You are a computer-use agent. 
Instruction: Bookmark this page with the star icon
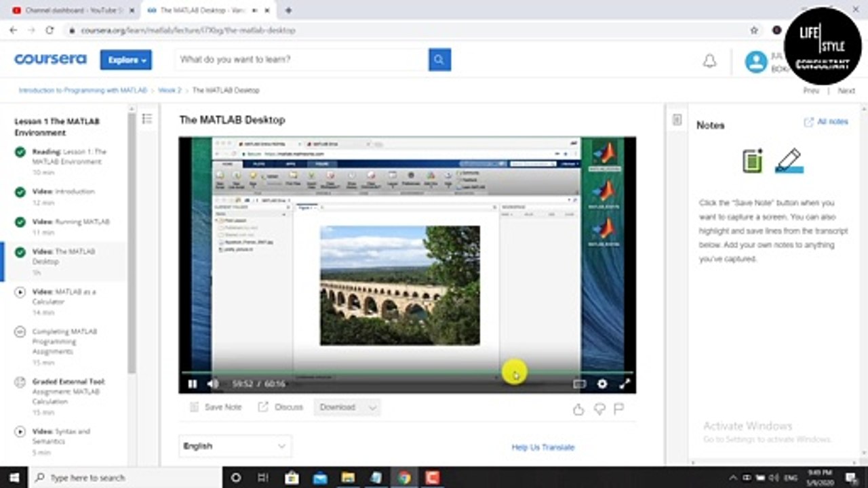(x=754, y=30)
